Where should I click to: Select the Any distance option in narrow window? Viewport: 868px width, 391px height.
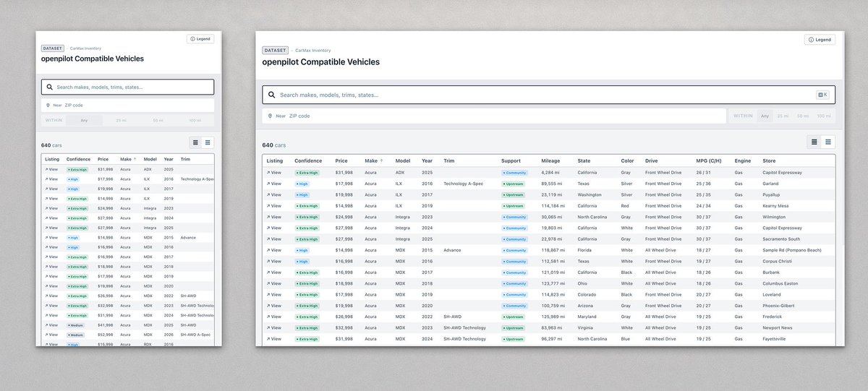click(85, 120)
